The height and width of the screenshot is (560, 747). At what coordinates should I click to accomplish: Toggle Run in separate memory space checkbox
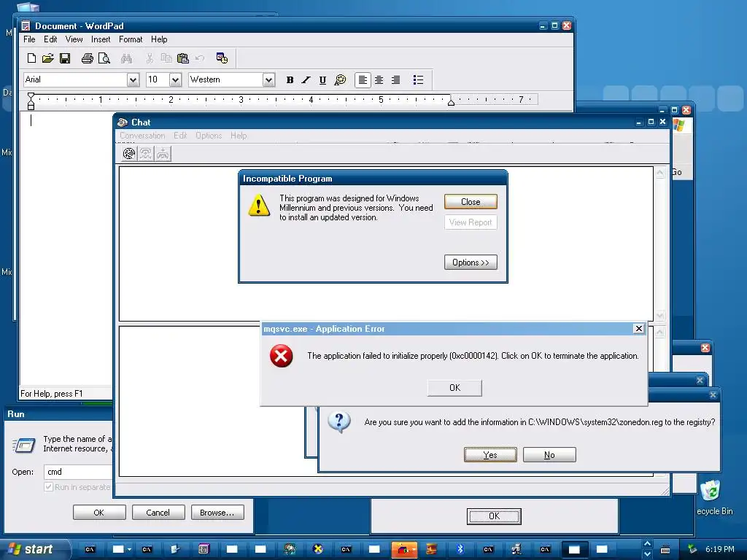(x=49, y=486)
